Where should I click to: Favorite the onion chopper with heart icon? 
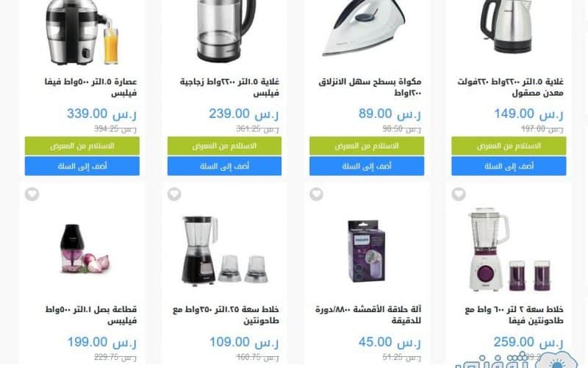[x=32, y=194]
